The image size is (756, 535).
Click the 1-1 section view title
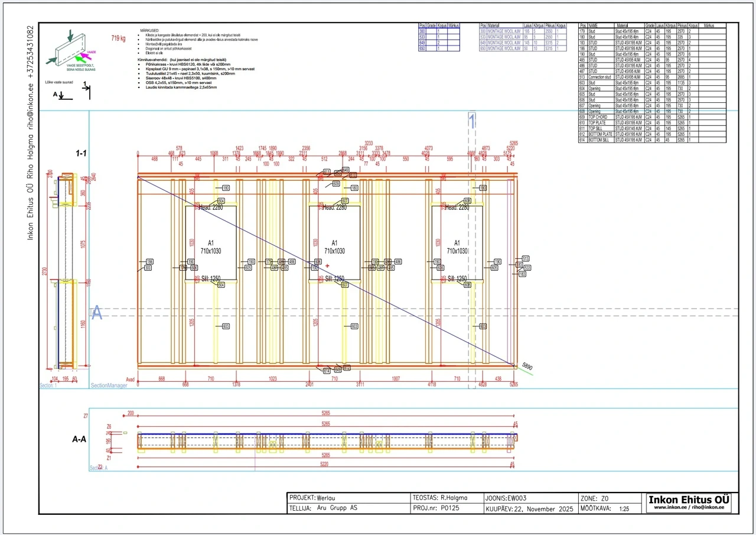pos(82,153)
